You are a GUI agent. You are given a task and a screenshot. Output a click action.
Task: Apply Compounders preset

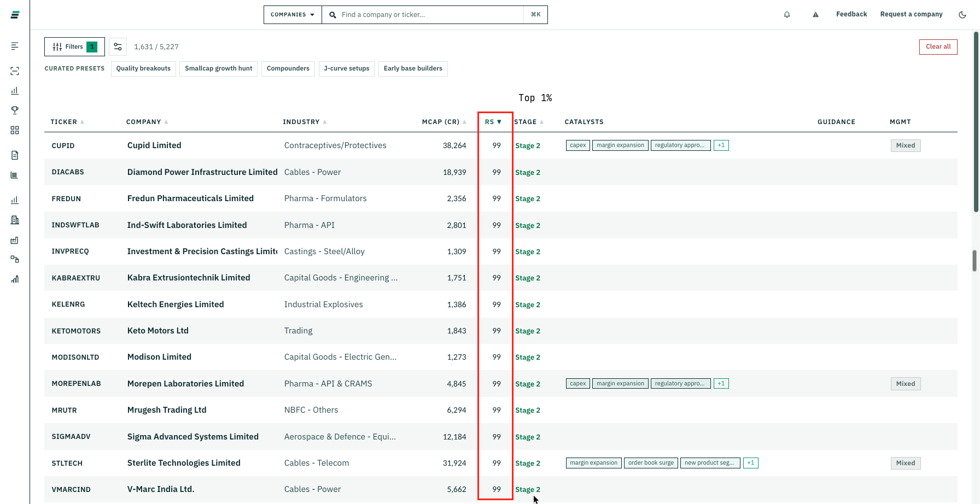(x=288, y=68)
